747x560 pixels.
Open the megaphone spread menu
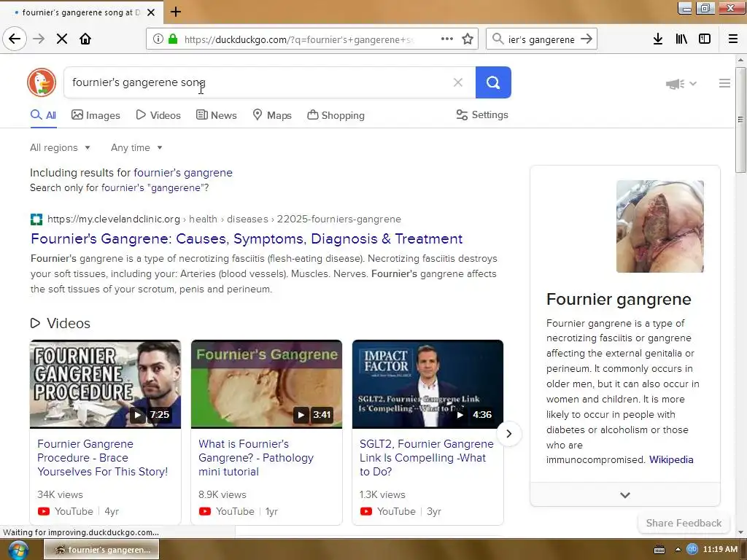pos(681,84)
